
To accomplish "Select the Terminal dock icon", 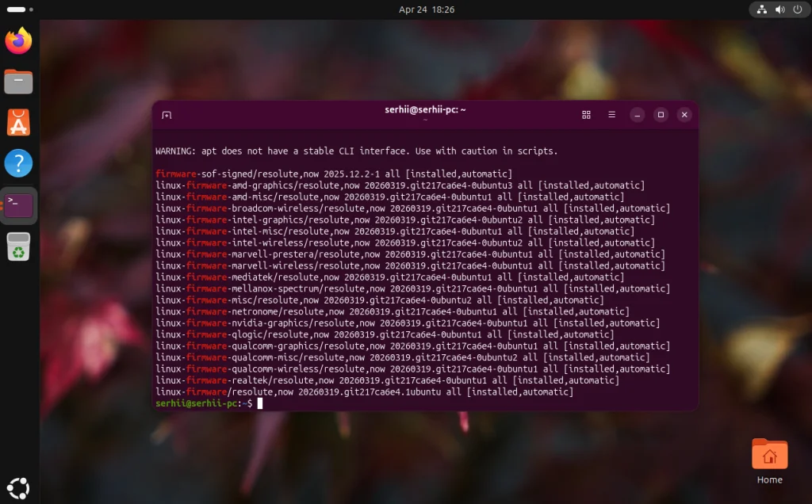I will tap(19, 205).
